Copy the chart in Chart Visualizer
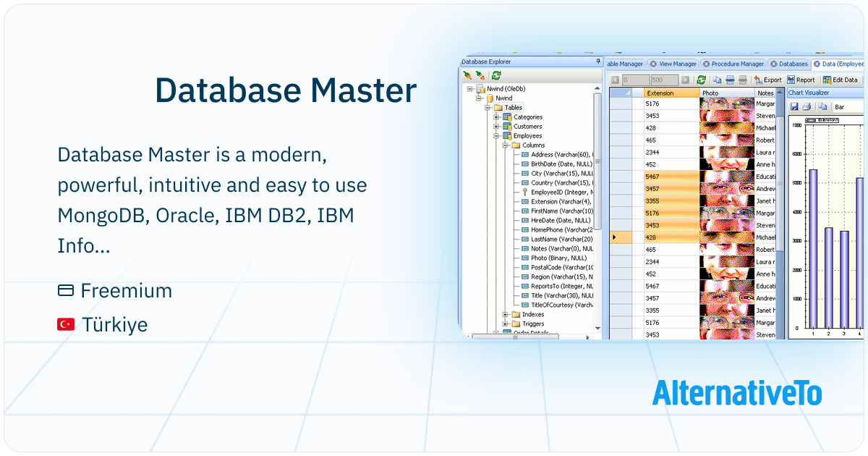This screenshot has width=868, height=456. click(822, 106)
